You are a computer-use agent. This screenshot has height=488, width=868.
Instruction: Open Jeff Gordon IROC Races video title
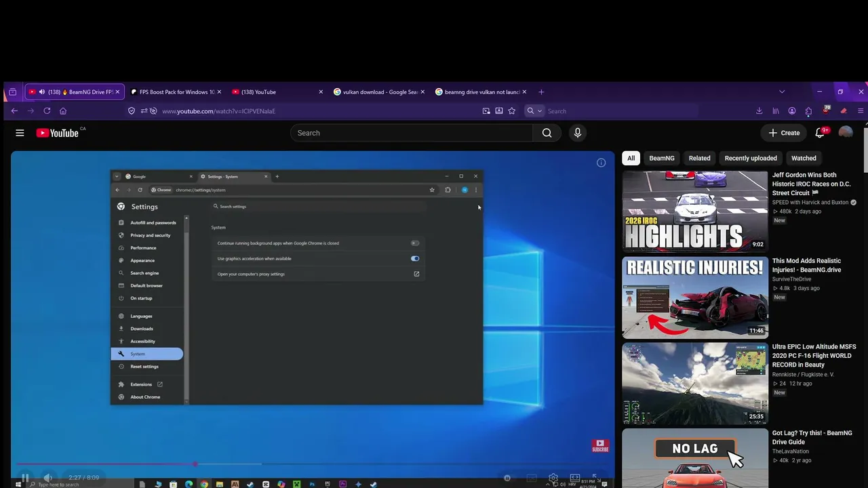811,184
